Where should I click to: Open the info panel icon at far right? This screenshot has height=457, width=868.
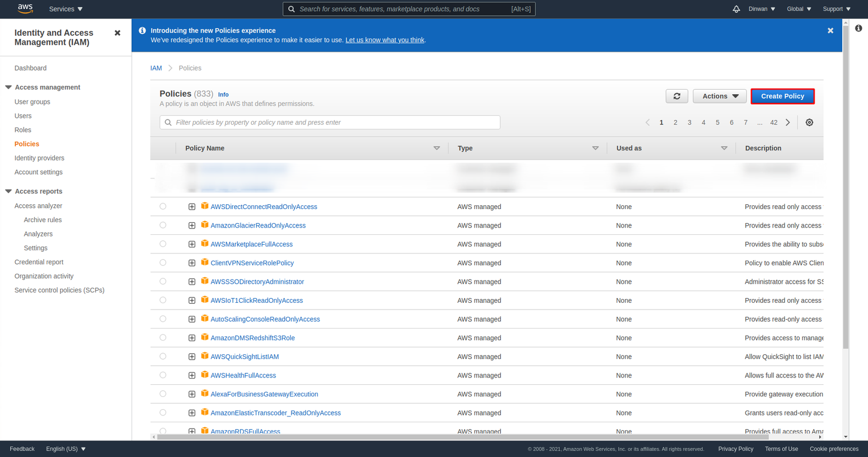tap(858, 28)
